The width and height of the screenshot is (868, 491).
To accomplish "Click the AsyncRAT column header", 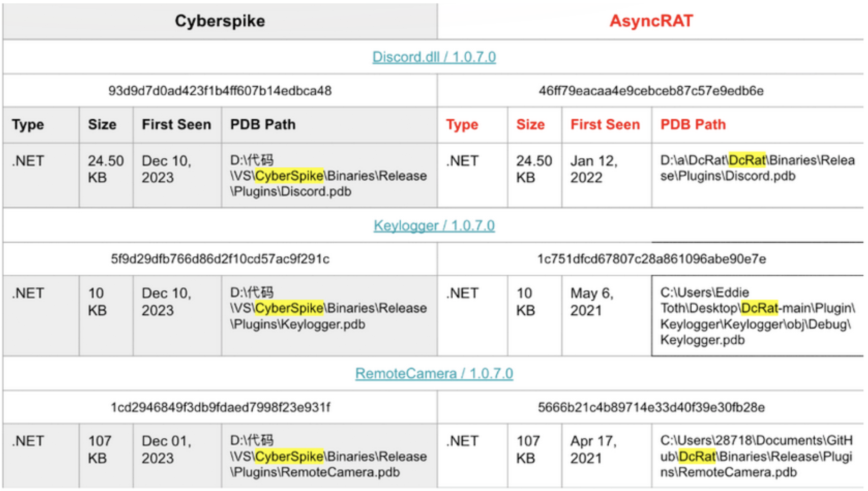I will coord(651,21).
